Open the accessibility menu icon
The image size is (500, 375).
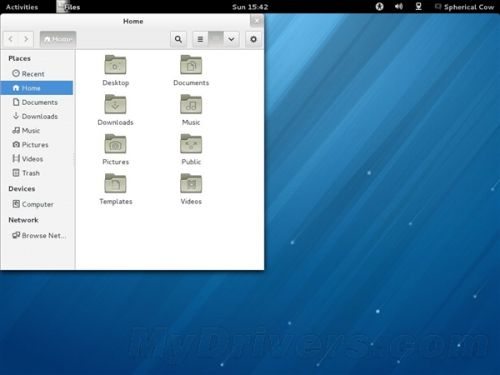point(379,7)
